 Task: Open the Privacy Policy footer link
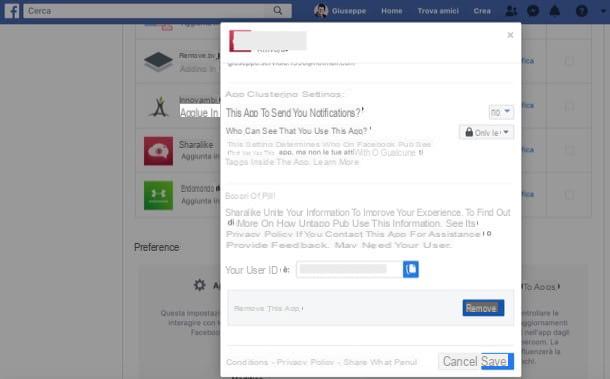click(x=305, y=362)
